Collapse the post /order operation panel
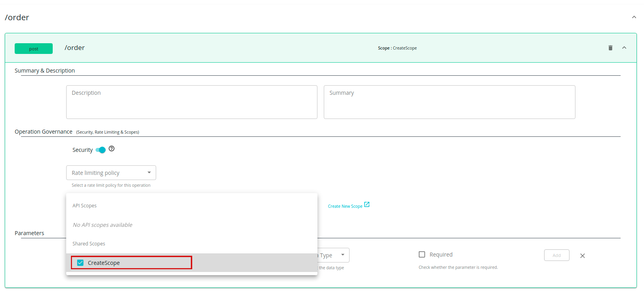This screenshot has height=295, width=644. [624, 48]
